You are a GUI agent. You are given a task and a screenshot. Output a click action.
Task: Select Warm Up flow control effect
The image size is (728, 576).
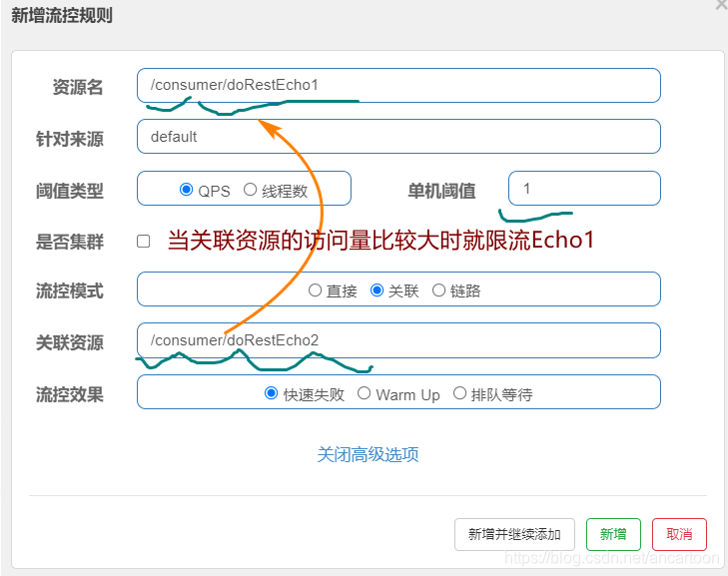pyautogui.click(x=364, y=393)
